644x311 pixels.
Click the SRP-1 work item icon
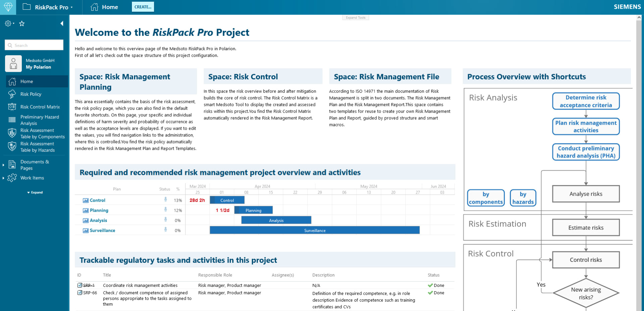tap(80, 285)
